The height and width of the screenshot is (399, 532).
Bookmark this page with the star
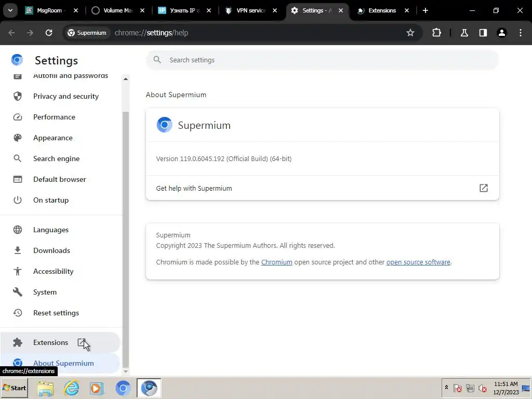(410, 33)
